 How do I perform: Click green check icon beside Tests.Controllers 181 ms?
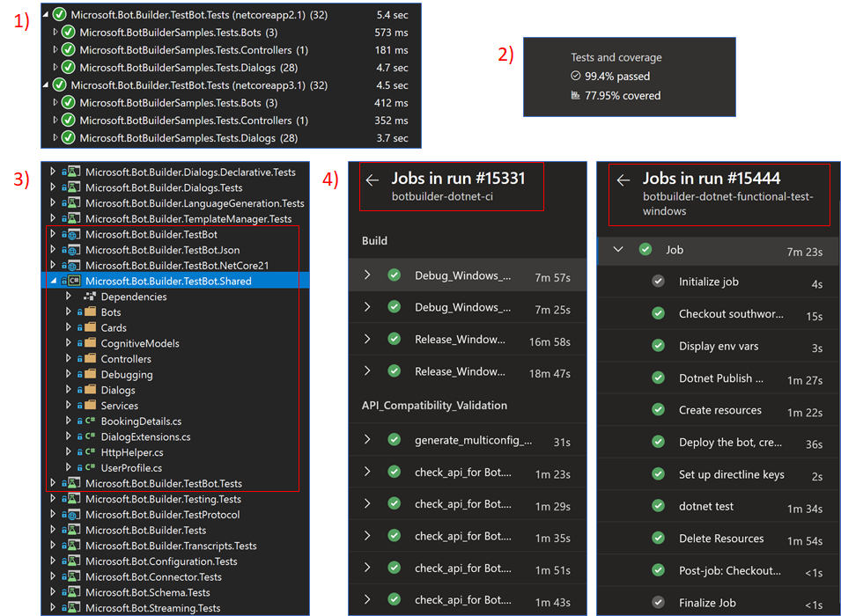pos(69,50)
